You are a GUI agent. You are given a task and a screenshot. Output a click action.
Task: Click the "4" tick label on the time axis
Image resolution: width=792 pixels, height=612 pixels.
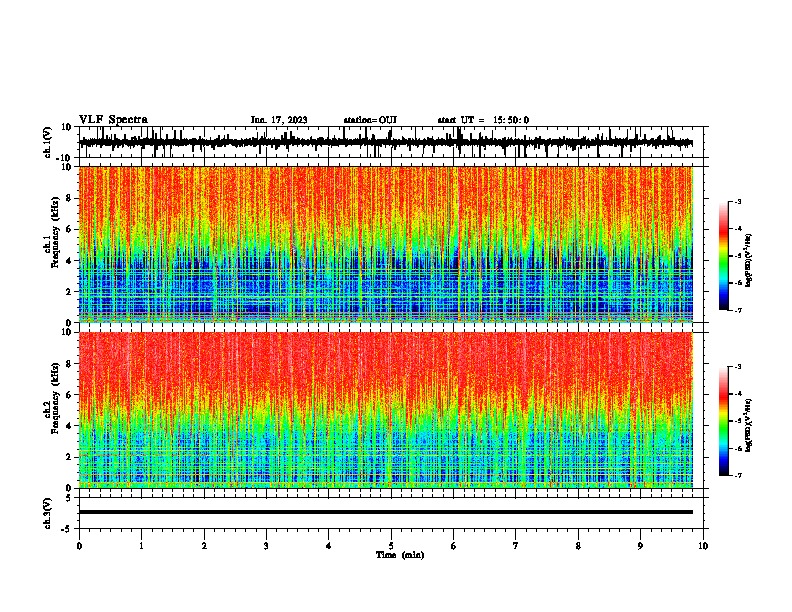click(x=329, y=546)
